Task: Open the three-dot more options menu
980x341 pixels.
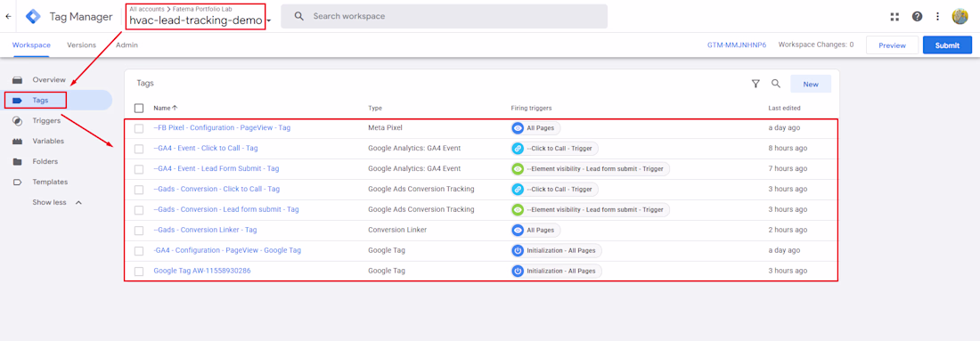Action: tap(937, 17)
